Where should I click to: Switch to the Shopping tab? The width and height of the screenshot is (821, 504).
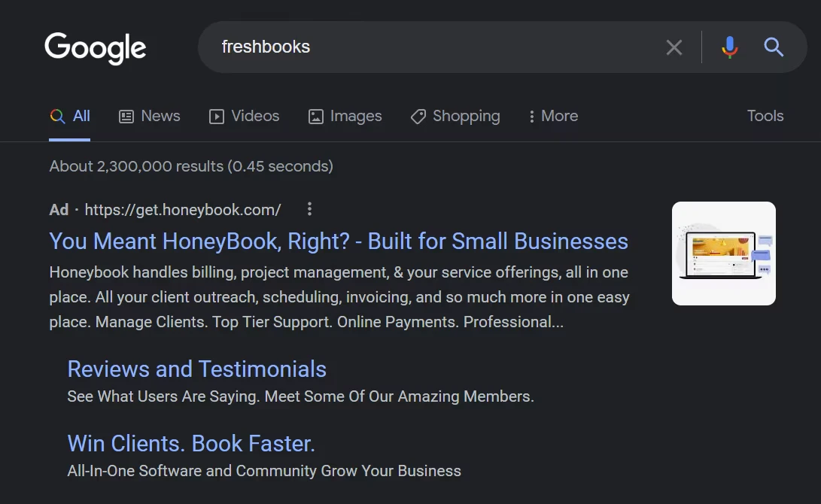coord(466,116)
